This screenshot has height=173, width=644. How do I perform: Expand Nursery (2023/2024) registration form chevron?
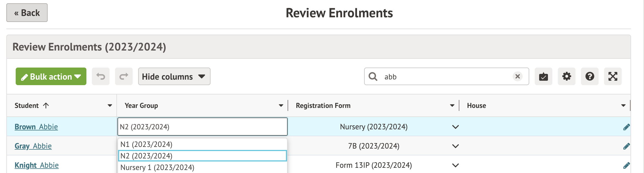(455, 127)
